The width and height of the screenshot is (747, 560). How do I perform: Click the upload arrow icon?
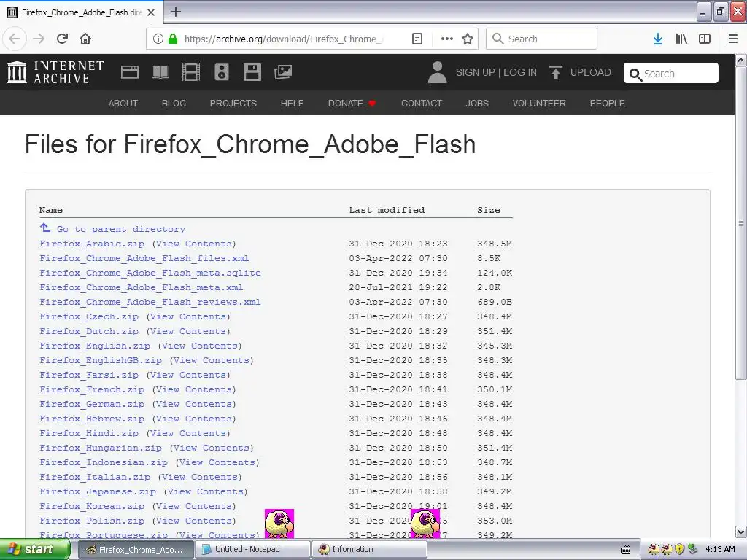pos(555,72)
